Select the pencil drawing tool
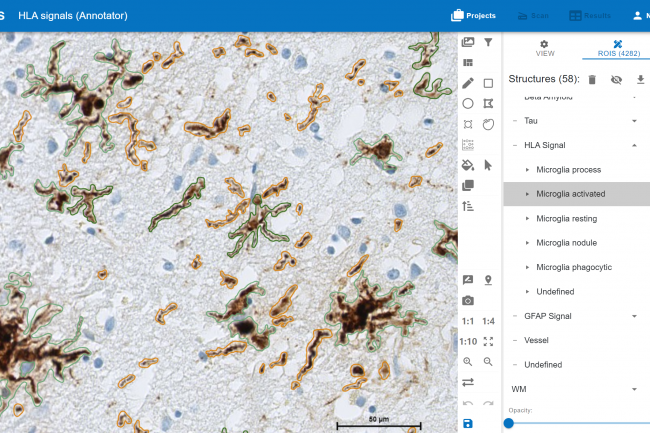Image resolution: width=650 pixels, height=433 pixels. [x=468, y=83]
